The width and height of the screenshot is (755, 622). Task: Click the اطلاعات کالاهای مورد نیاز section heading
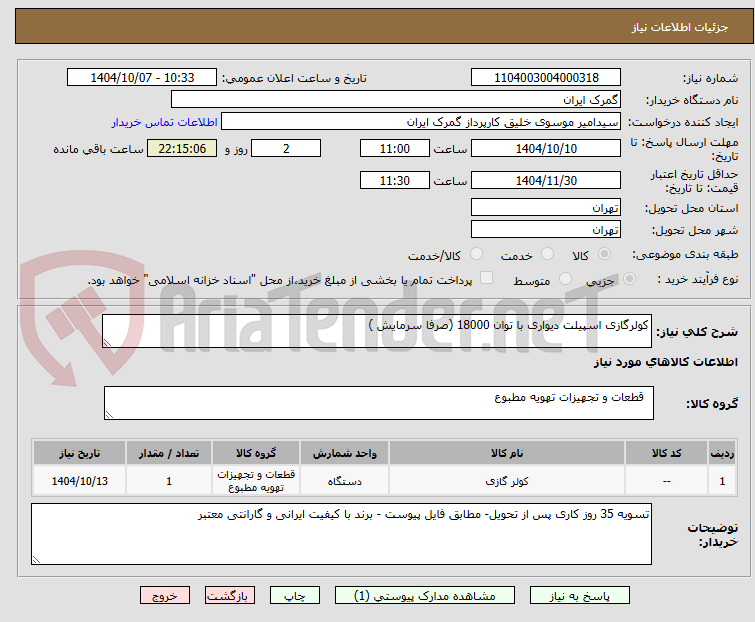(665, 362)
